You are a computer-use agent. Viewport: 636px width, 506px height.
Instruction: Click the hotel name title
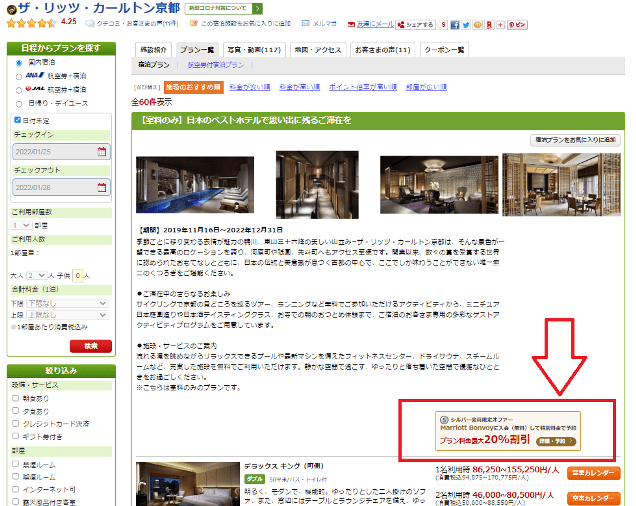pos(99,9)
